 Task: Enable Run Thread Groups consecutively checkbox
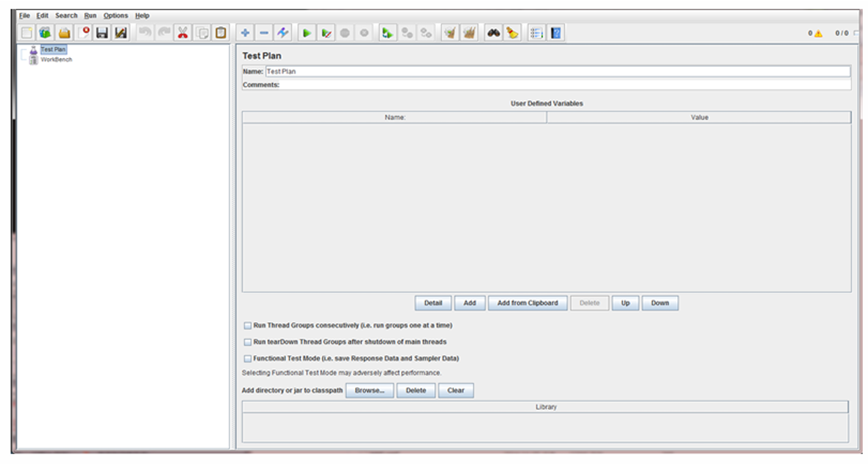click(247, 325)
